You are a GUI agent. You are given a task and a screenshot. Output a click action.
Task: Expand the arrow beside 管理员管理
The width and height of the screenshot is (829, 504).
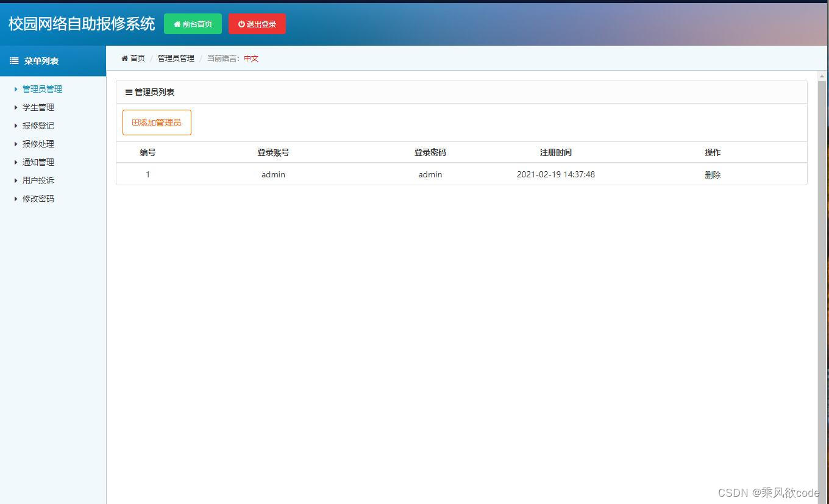pos(16,89)
